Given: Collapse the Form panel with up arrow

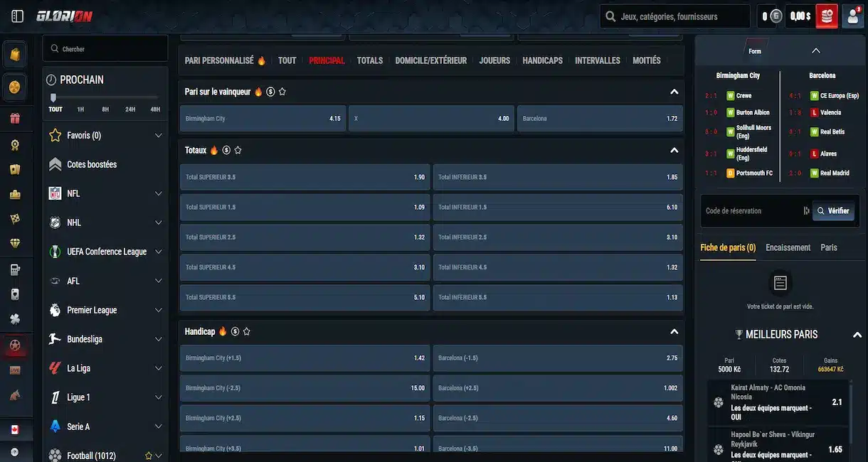Looking at the screenshot, I should click(x=816, y=50).
